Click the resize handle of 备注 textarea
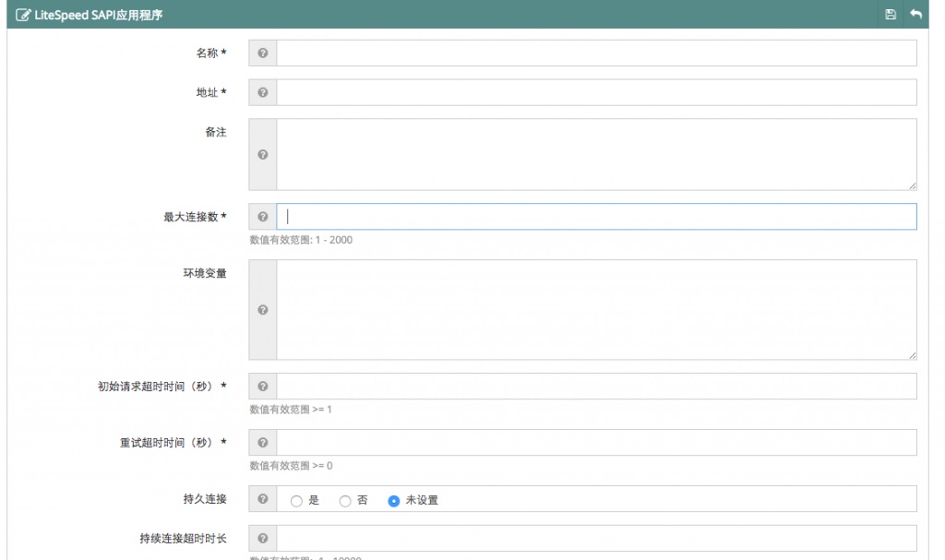Image resolution: width=945 pixels, height=560 pixels. pyautogui.click(x=913, y=186)
